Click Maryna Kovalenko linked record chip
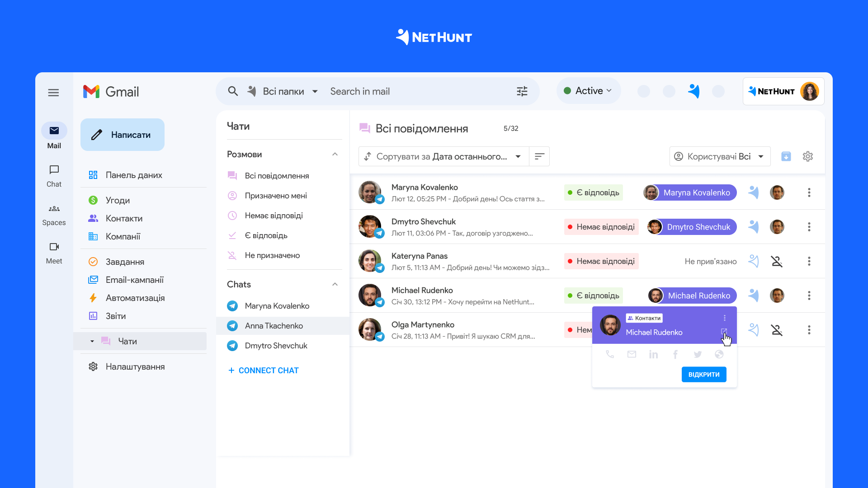 (690, 192)
